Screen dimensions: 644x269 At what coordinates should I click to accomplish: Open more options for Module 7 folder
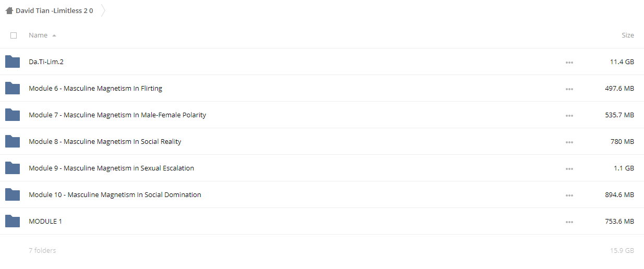569,115
